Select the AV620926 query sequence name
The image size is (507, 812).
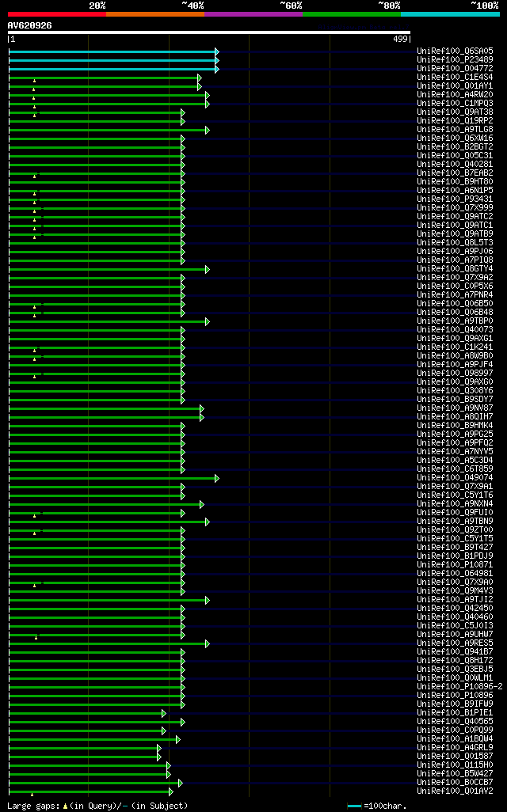(29, 25)
